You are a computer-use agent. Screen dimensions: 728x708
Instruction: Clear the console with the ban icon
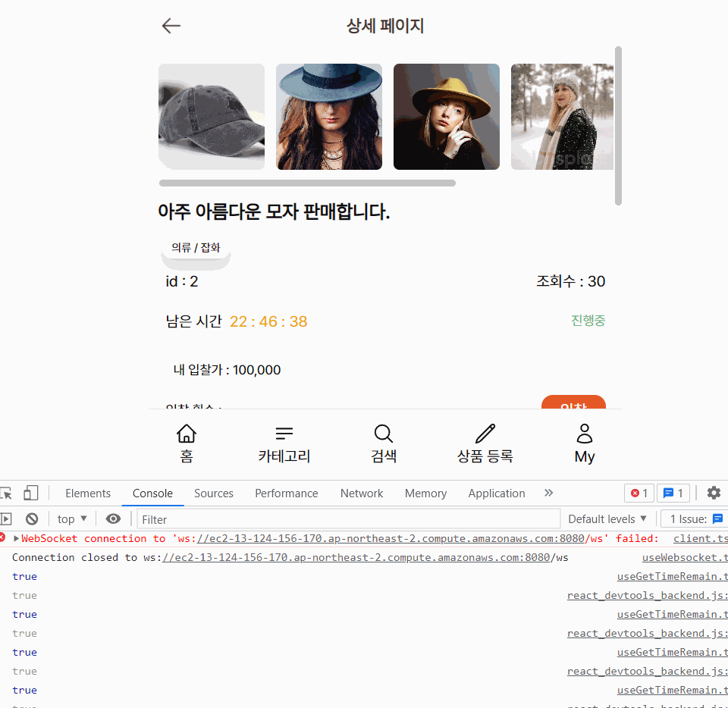32,518
